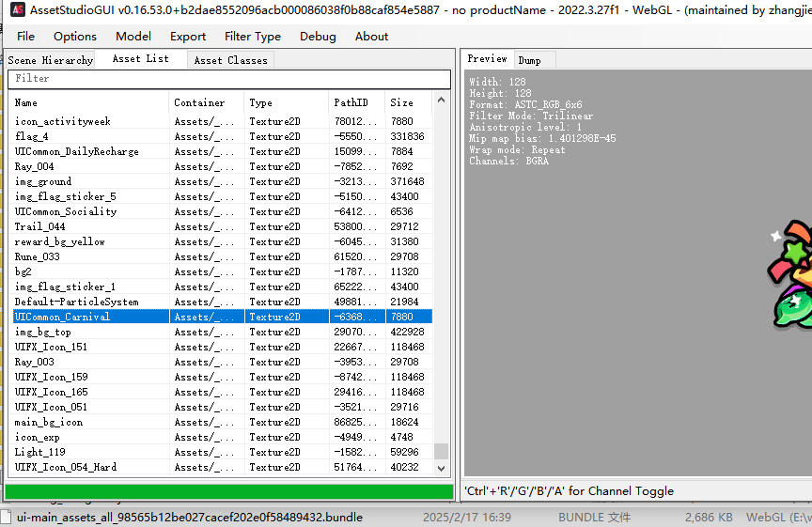Image resolution: width=812 pixels, height=527 pixels.
Task: Open the Debug menu
Action: click(x=318, y=37)
